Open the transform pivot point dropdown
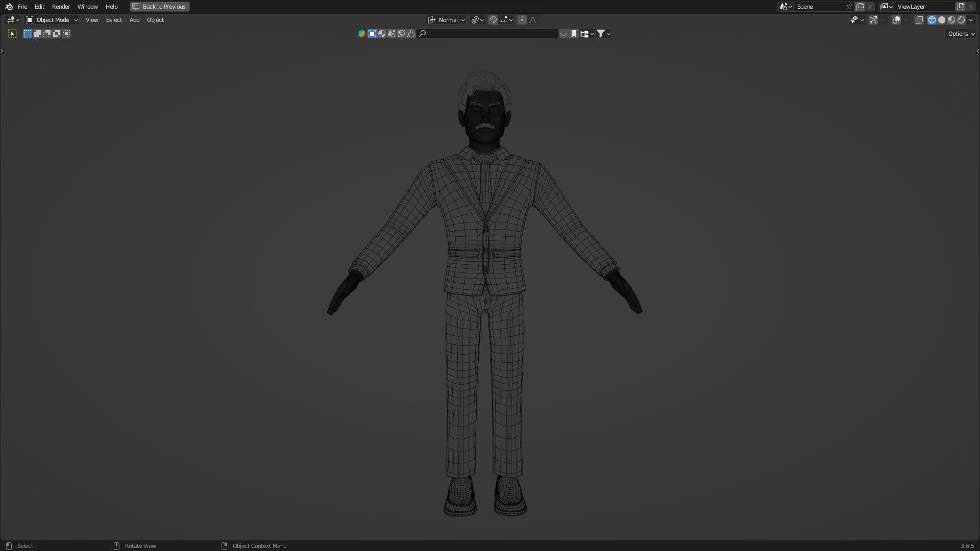980x551 pixels. pos(477,20)
